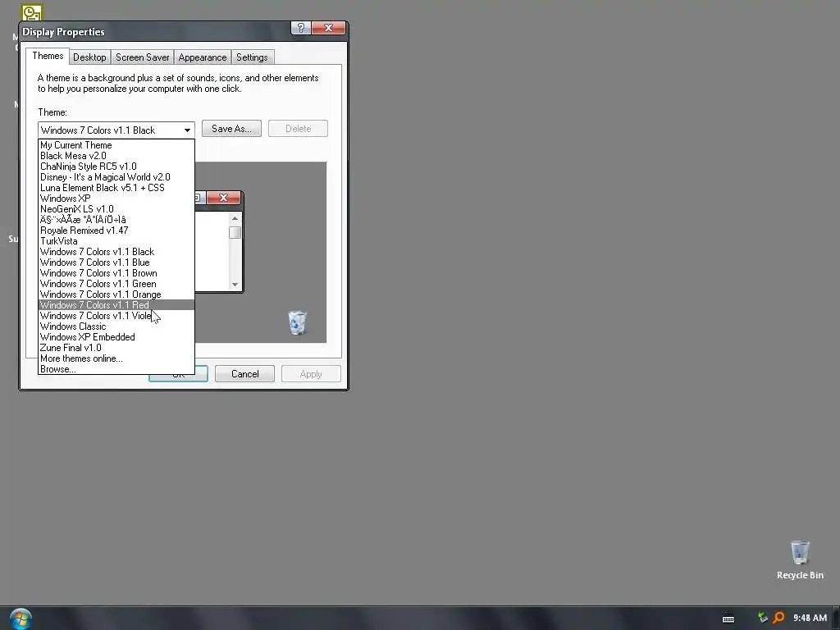840x630 pixels.
Task: Select Luna Element Black v5.1 + CSS
Action: 116,188
